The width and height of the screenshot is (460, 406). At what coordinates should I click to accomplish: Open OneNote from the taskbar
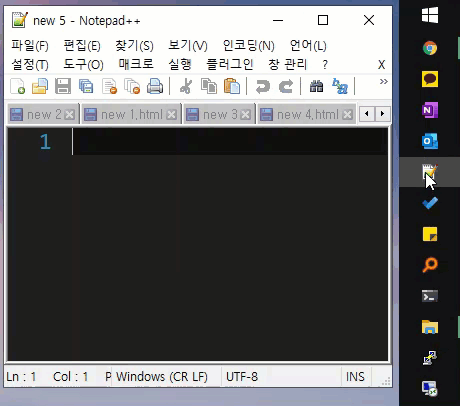tap(430, 110)
